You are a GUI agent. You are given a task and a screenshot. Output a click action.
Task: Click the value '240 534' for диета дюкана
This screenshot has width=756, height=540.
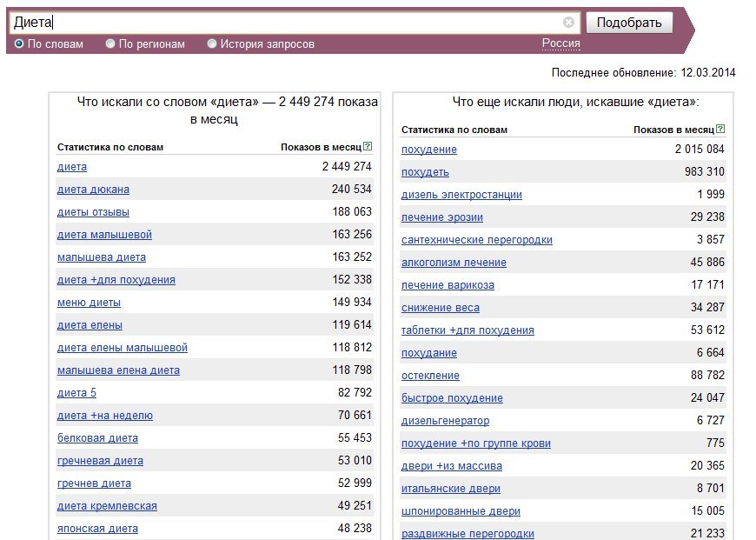point(351,190)
